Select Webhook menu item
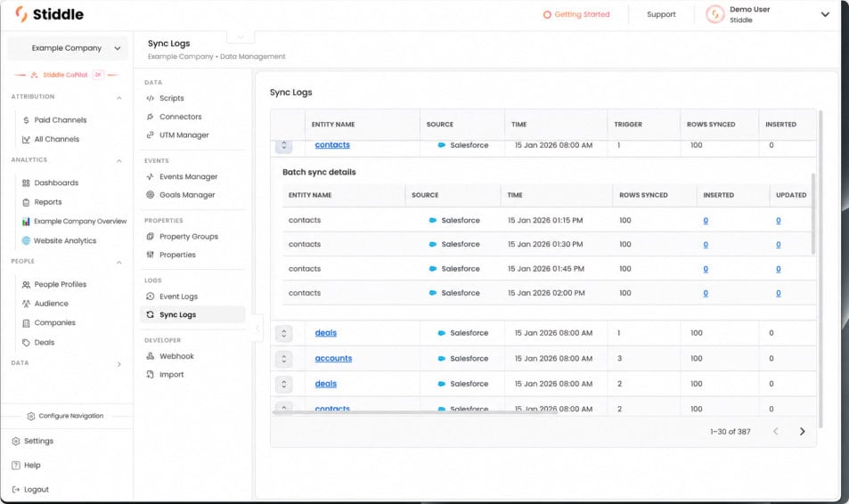 click(x=192, y=356)
